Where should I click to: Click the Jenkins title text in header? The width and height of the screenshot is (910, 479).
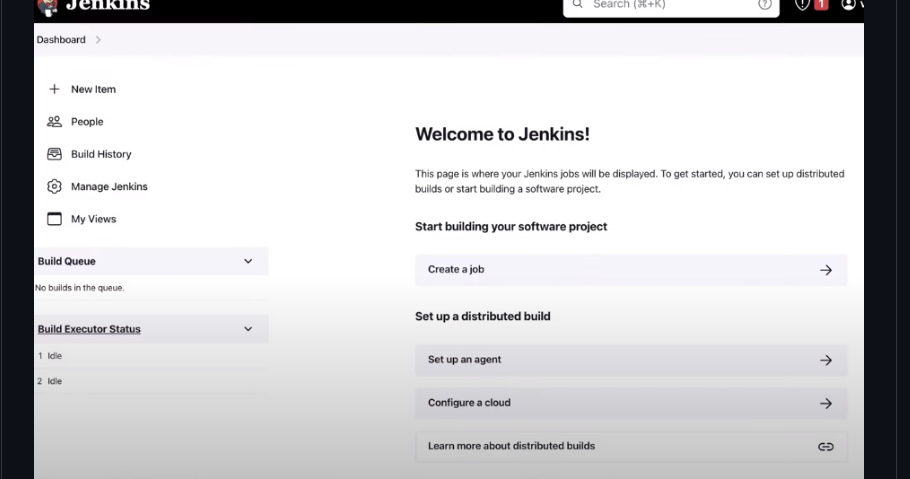point(107,5)
